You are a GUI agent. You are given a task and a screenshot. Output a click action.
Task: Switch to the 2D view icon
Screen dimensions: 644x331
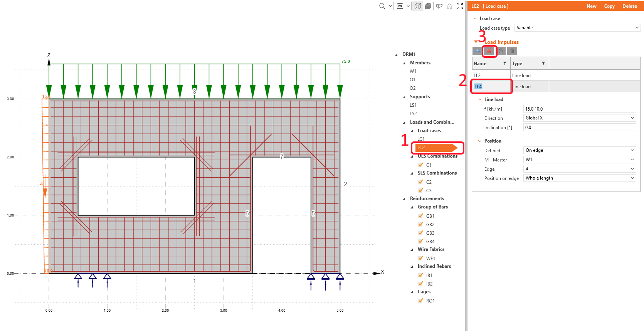pos(400,6)
